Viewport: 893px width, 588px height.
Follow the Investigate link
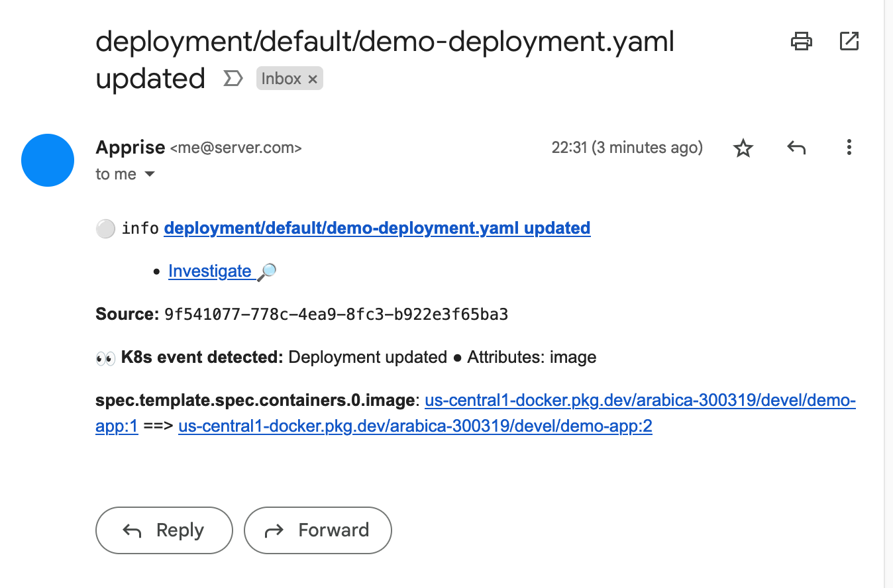click(210, 271)
